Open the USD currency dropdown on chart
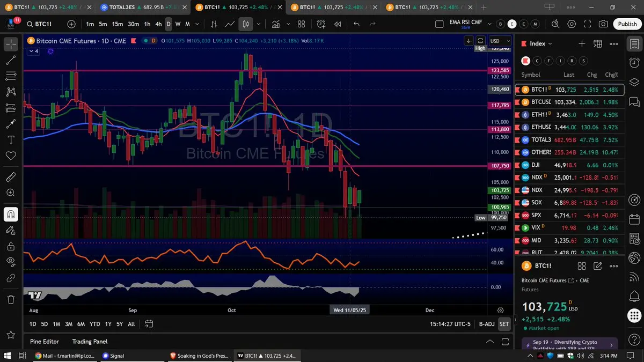The height and width of the screenshot is (362, 644). 499,41
